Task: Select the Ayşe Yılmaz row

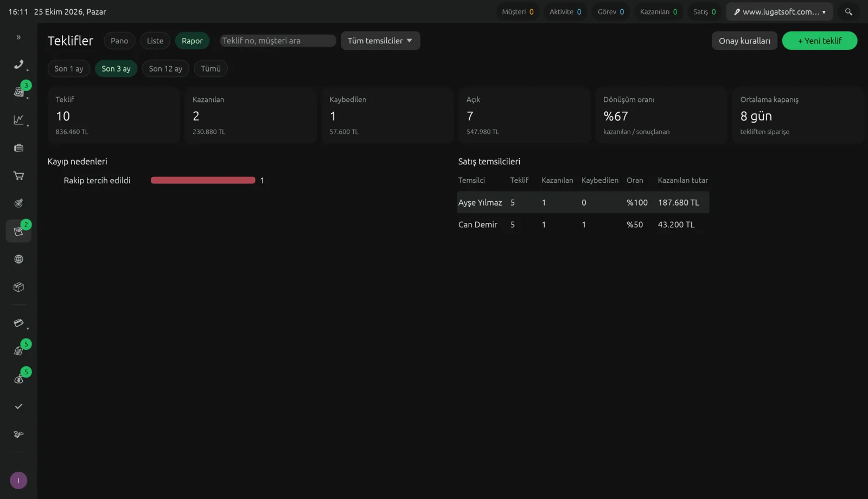Action: [583, 202]
